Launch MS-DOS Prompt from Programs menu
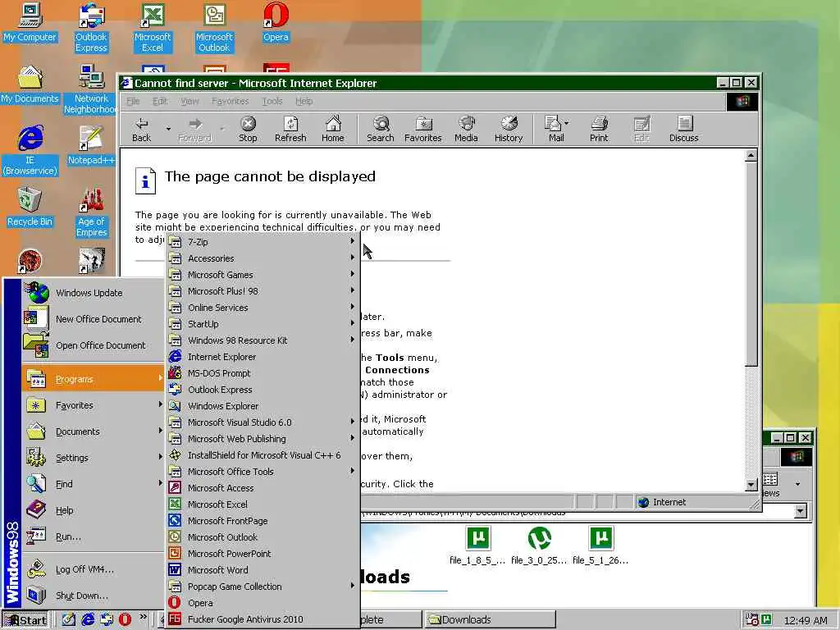The height and width of the screenshot is (630, 840). click(x=262, y=373)
